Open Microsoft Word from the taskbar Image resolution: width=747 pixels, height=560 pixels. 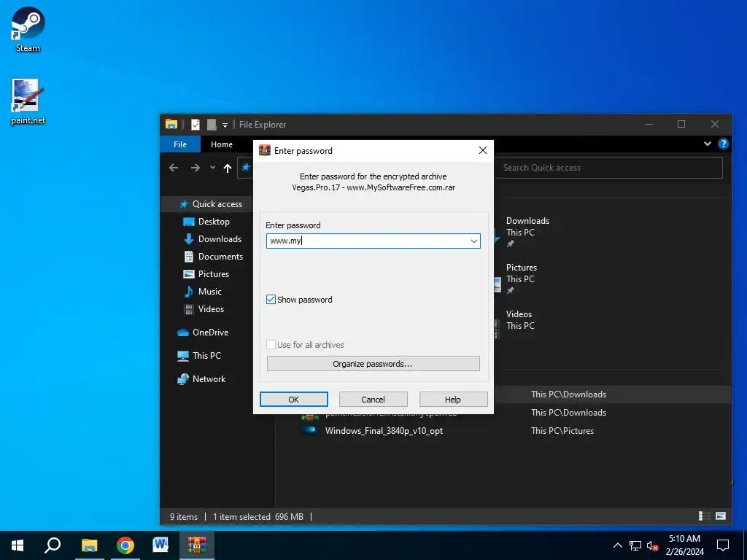click(160, 545)
